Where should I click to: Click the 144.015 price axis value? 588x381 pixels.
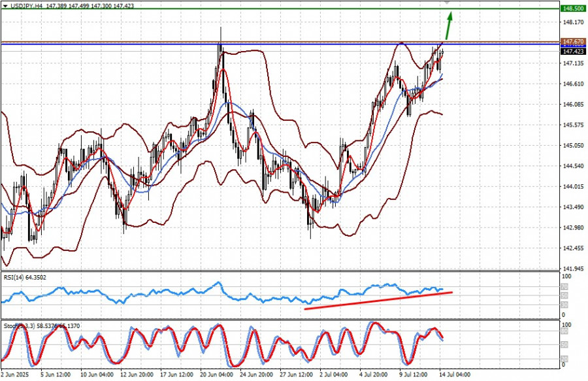pos(574,186)
